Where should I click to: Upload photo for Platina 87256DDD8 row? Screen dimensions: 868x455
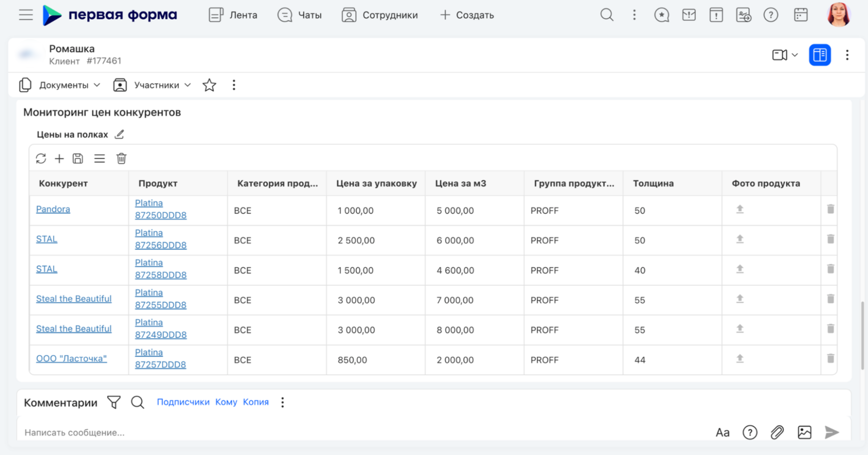pyautogui.click(x=740, y=239)
